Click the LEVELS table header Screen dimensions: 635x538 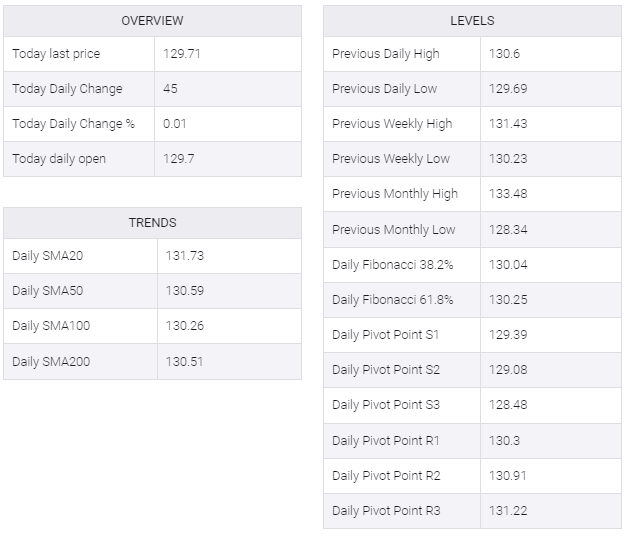(472, 21)
